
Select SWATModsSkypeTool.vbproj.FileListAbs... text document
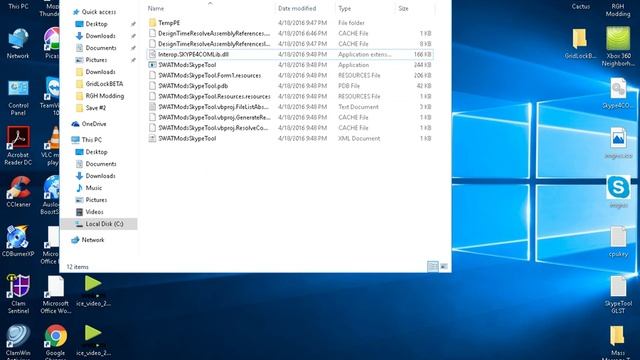(x=290, y=107)
